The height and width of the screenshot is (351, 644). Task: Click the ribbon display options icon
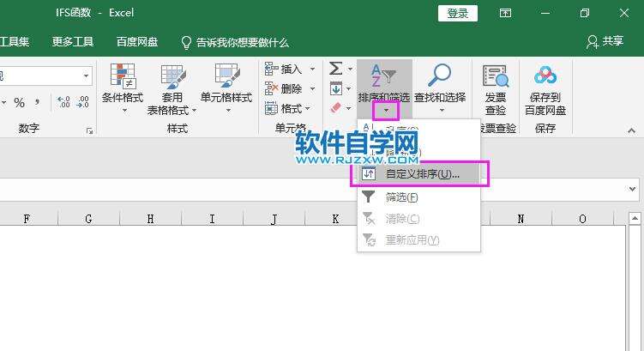point(505,13)
